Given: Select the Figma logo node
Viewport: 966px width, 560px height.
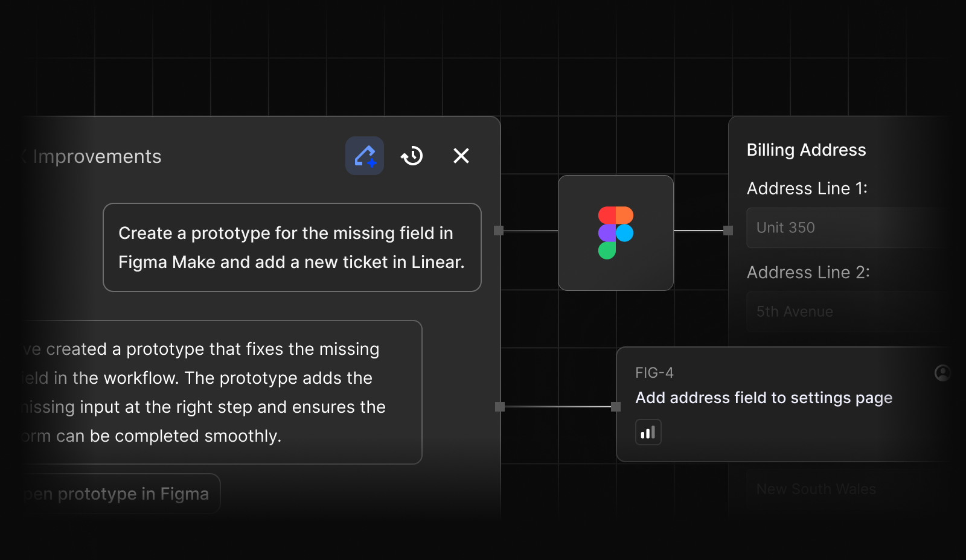Looking at the screenshot, I should (x=615, y=233).
